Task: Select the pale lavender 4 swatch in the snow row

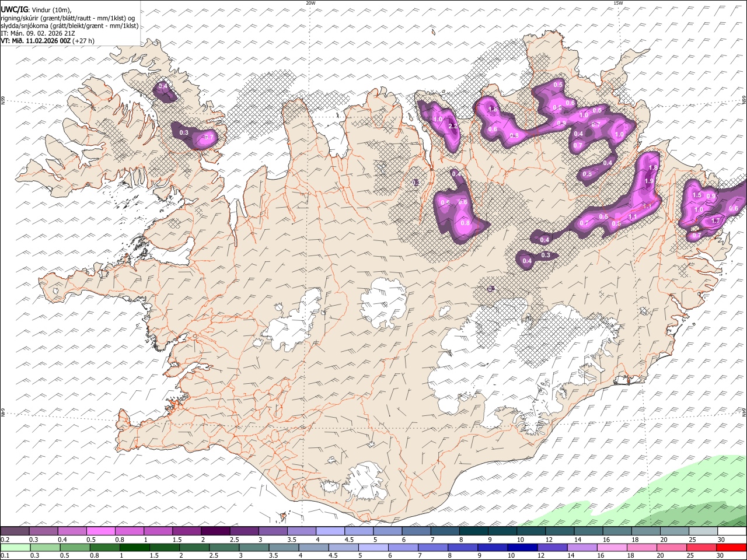Action: pyautogui.click(x=330, y=531)
